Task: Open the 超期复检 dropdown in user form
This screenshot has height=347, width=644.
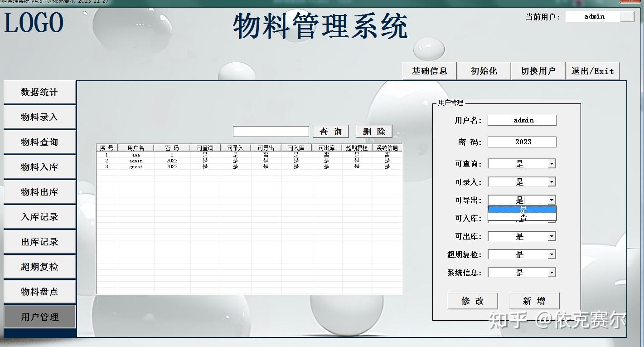Action: coord(552,254)
